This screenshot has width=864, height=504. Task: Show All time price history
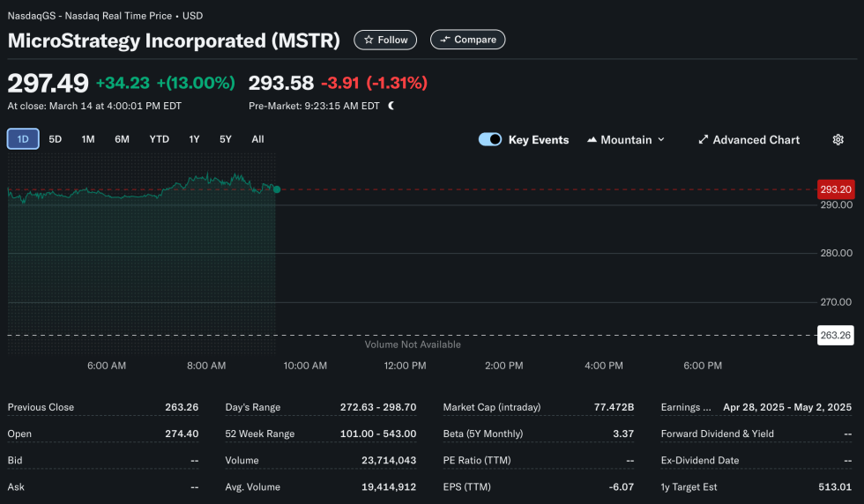[257, 139]
